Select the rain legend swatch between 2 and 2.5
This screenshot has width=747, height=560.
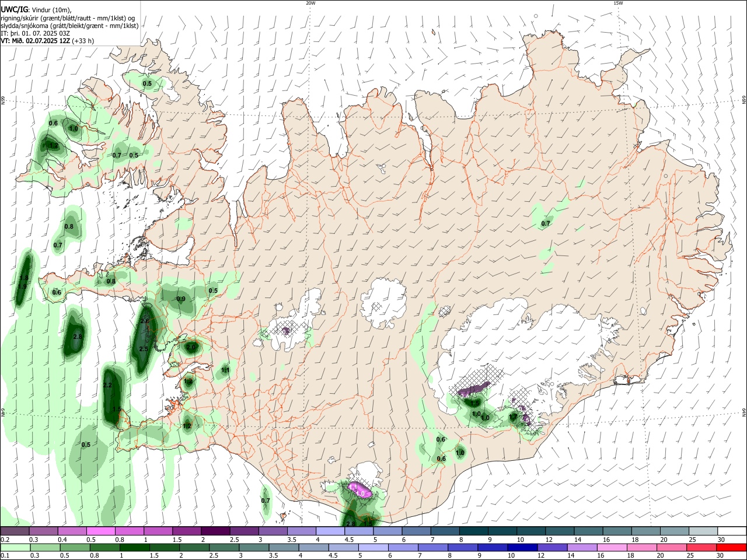[194, 548]
